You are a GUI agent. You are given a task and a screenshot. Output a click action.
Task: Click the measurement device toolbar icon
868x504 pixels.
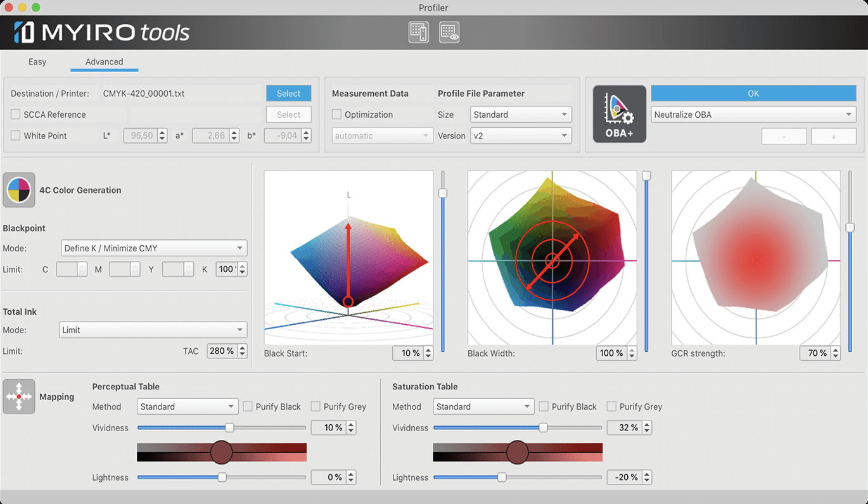[418, 32]
